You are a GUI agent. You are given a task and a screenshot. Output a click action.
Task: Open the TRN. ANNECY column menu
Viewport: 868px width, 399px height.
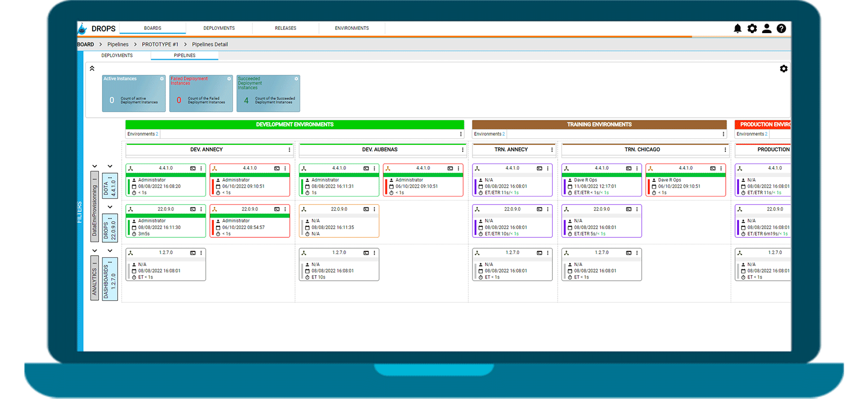pyautogui.click(x=552, y=150)
